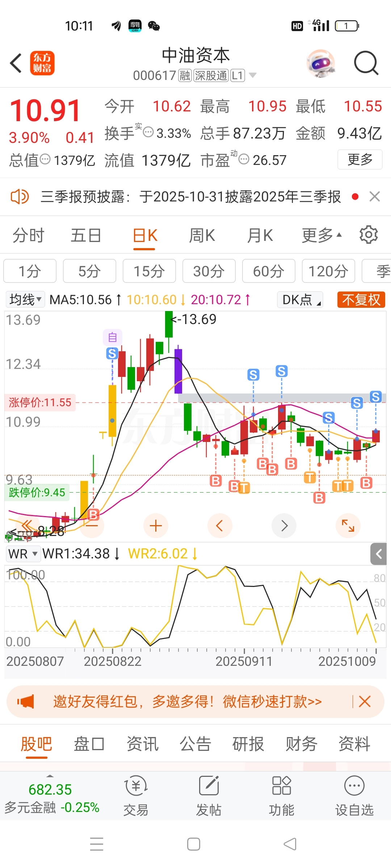The image size is (391, 868).
Task: Tap 总值 info circle icon
Action: click(x=45, y=159)
